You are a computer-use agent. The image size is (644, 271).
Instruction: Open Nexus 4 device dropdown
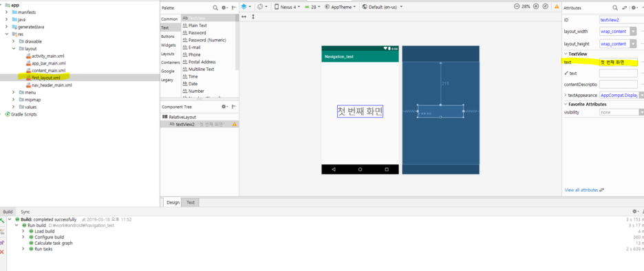[x=287, y=7]
